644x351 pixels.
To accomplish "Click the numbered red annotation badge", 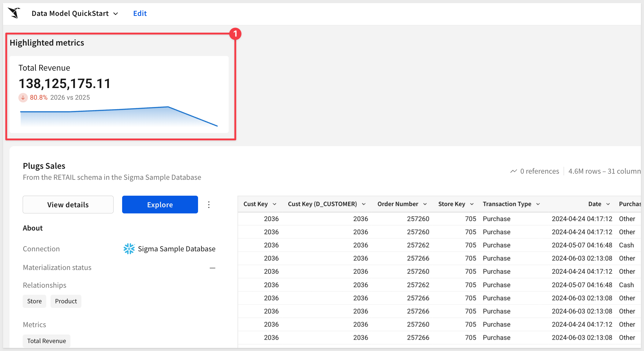I will [x=235, y=34].
